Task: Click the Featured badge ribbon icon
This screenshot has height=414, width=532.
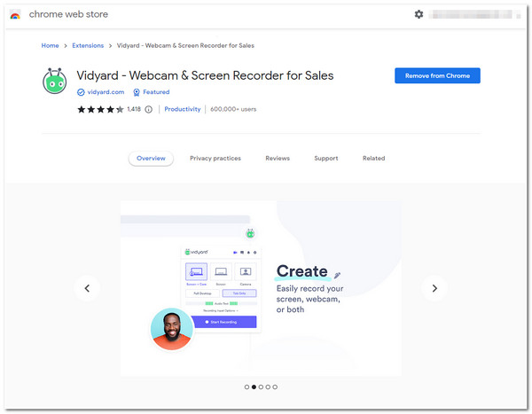Action: pyautogui.click(x=137, y=92)
